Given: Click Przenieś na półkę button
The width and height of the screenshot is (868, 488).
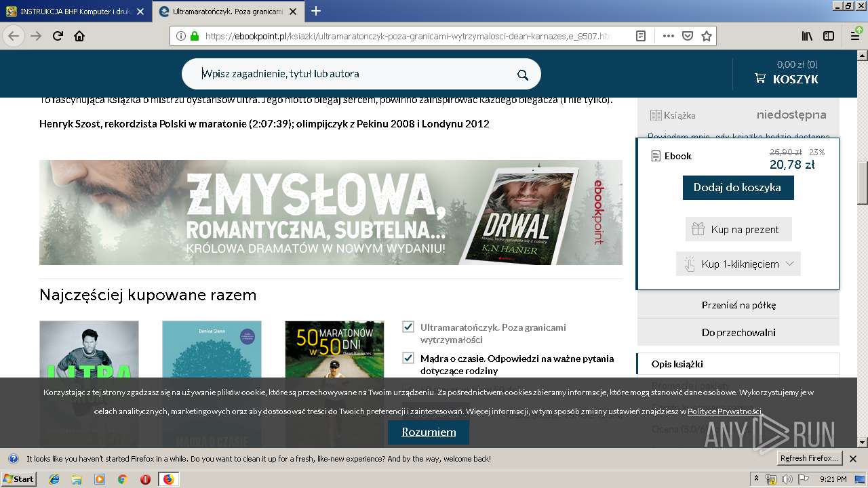Looking at the screenshot, I should (x=738, y=305).
